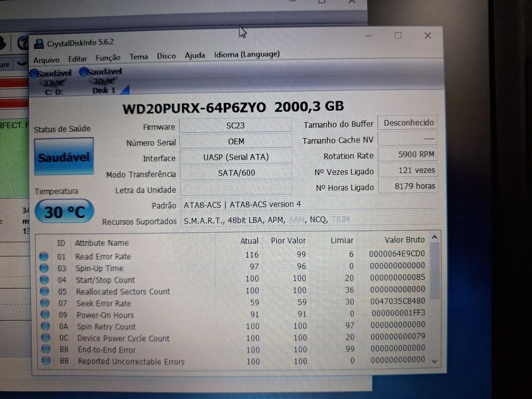Click raw value 000000001FF3
This screenshot has width=532, height=399.
pyautogui.click(x=399, y=312)
